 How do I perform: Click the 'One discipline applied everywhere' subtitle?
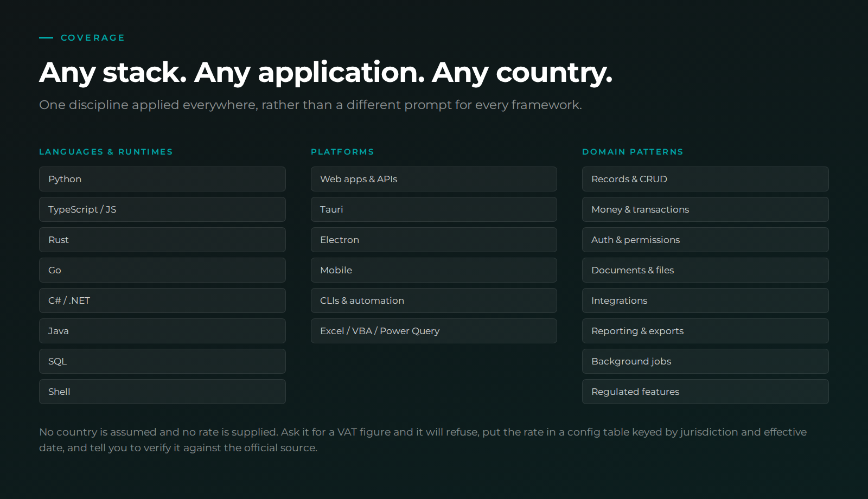310,105
